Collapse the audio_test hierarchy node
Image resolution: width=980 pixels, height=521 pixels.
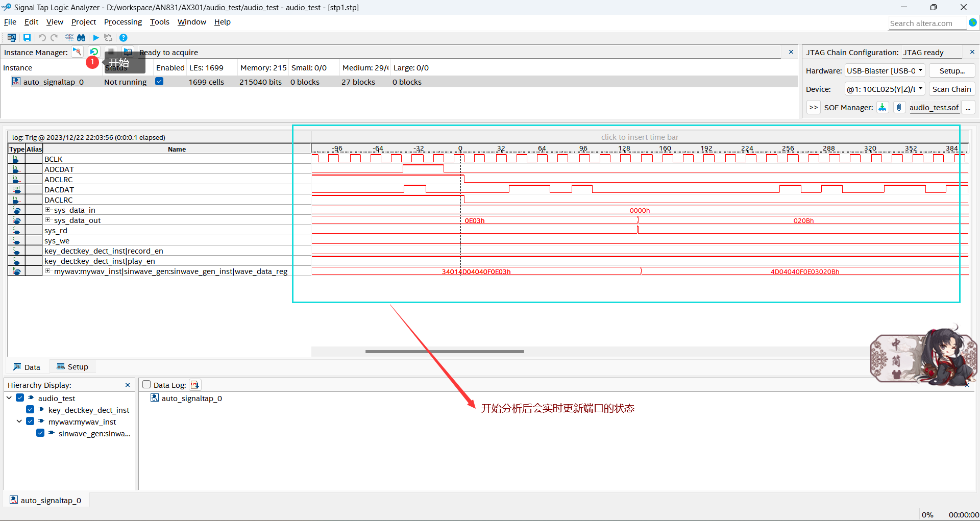point(9,398)
